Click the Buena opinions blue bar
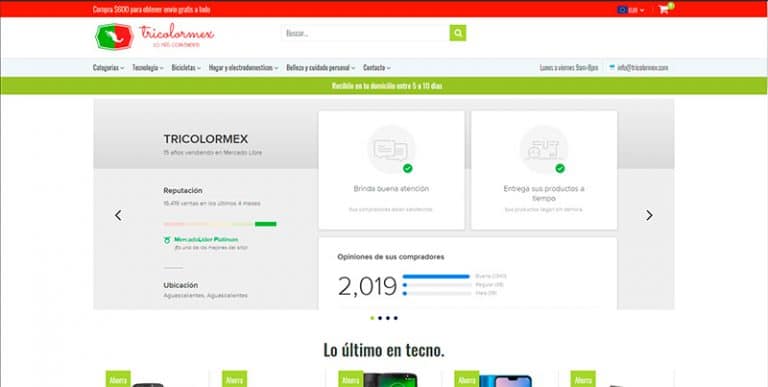The height and width of the screenshot is (387, 768). [x=436, y=276]
